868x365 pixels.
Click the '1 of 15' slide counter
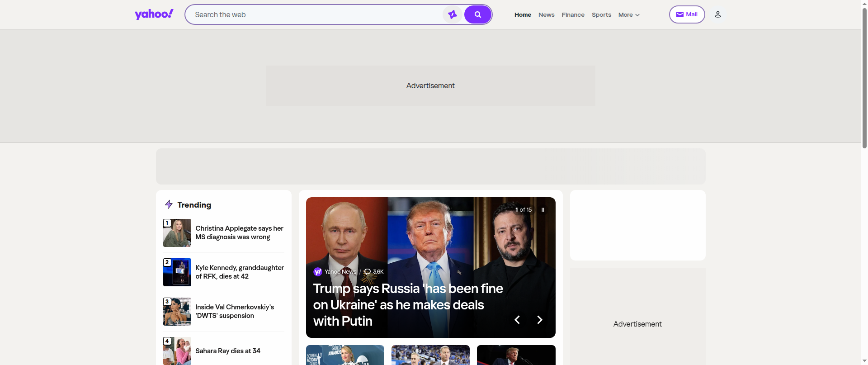(524, 210)
